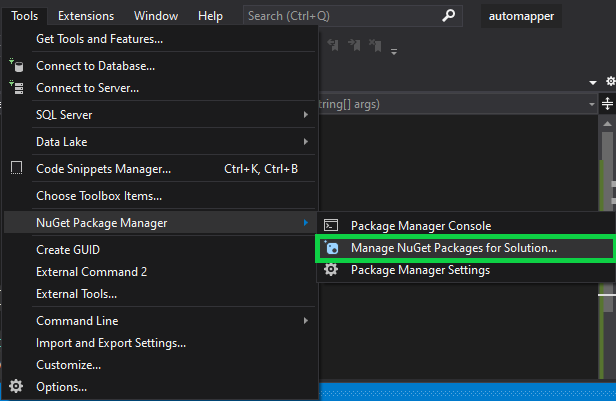
Task: Click the settings gear near tab well
Action: (x=610, y=81)
